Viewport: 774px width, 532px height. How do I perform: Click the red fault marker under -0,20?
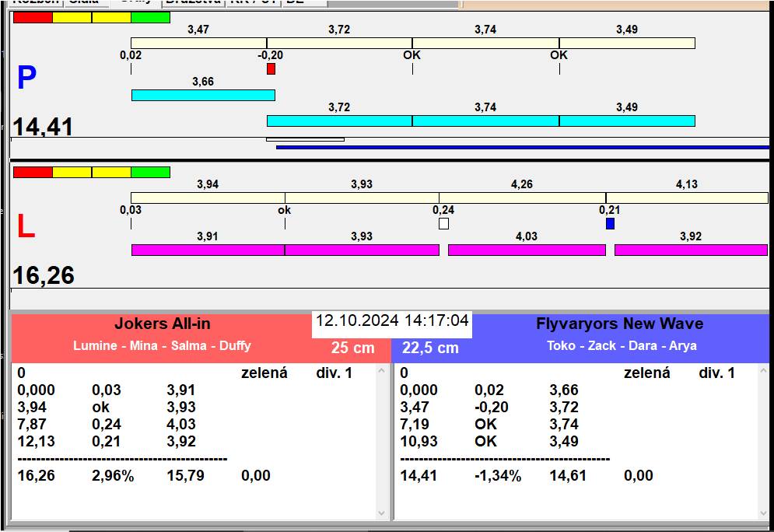pos(271,69)
